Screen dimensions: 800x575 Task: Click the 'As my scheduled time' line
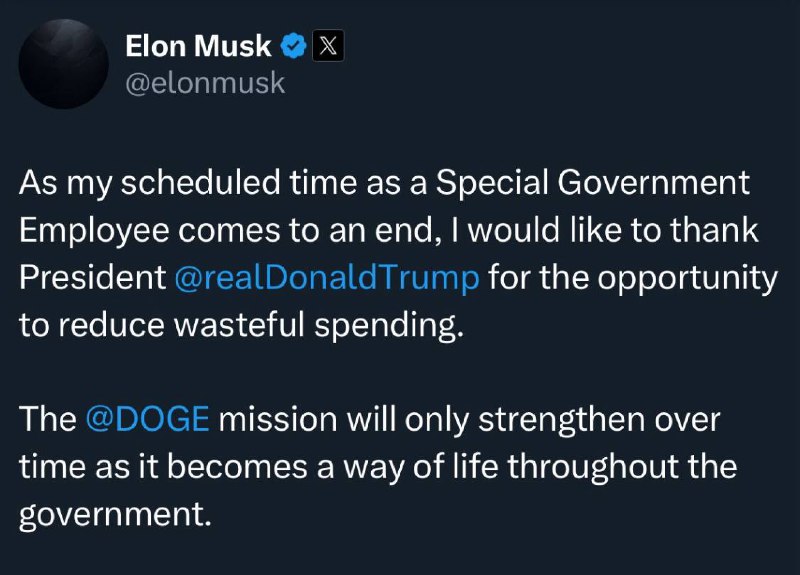(x=385, y=184)
